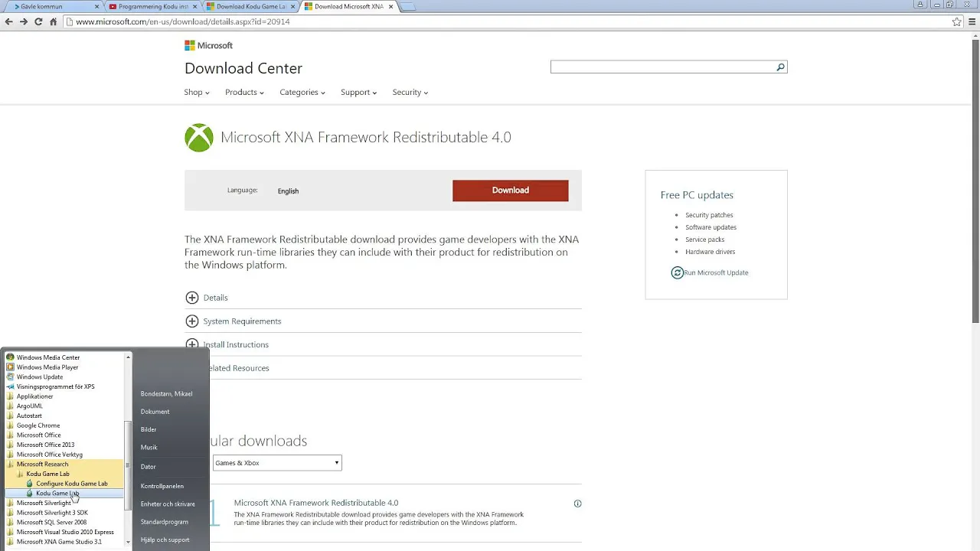
Task: Switch to the Gävle kommun tab
Action: [51, 7]
